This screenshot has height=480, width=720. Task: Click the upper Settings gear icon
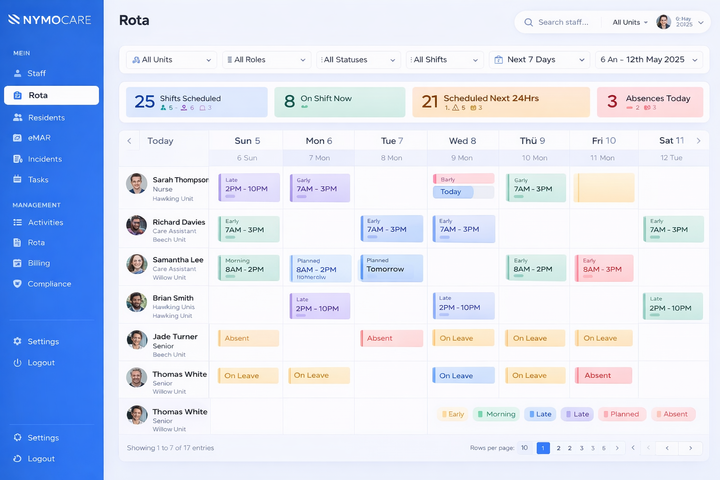pos(17,341)
